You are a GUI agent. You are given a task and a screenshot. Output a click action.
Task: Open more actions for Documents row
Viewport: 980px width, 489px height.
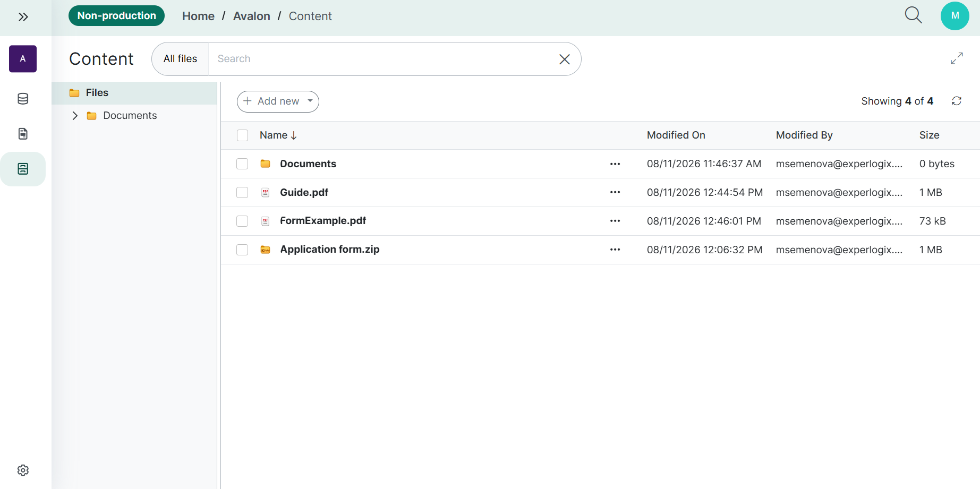tap(615, 164)
